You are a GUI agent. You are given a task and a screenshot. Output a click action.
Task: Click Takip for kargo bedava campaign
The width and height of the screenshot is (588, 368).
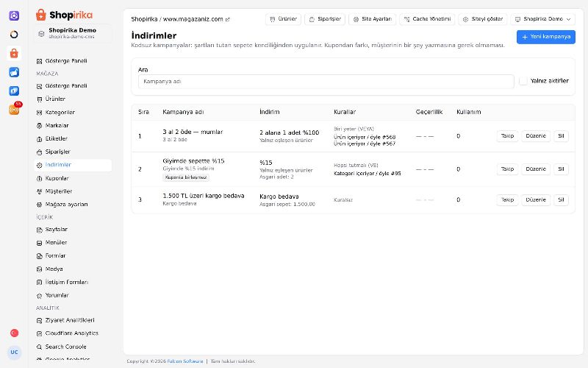click(x=507, y=199)
